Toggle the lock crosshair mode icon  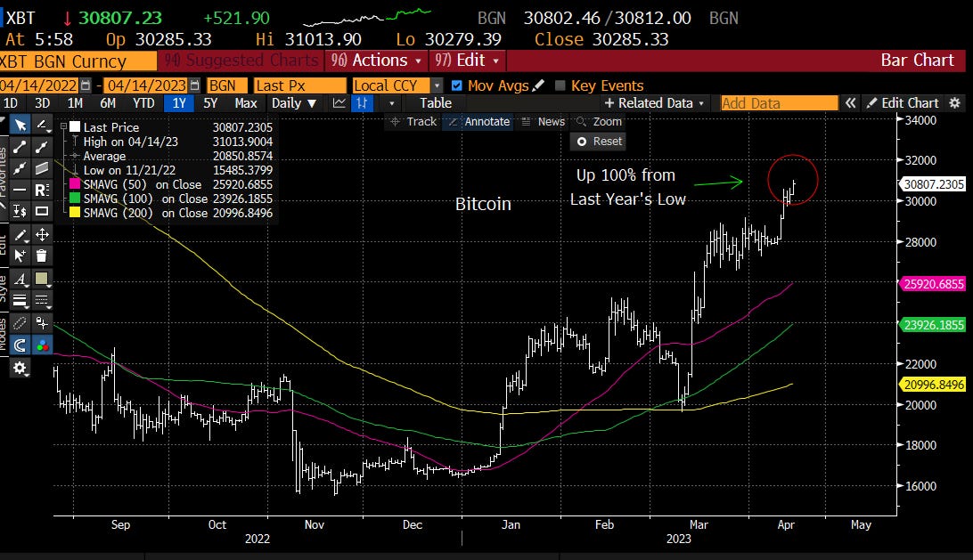42,323
